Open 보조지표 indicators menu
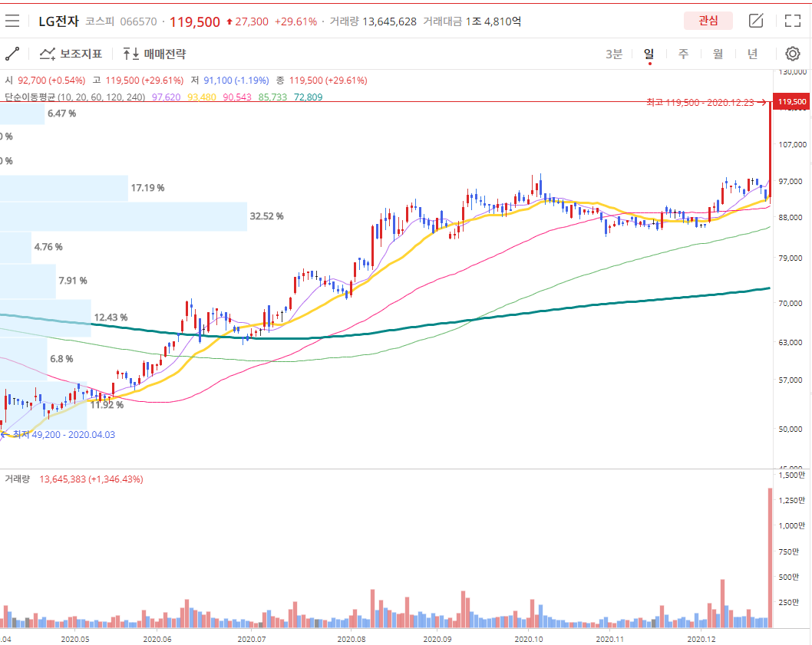The image size is (812, 645). click(71, 54)
